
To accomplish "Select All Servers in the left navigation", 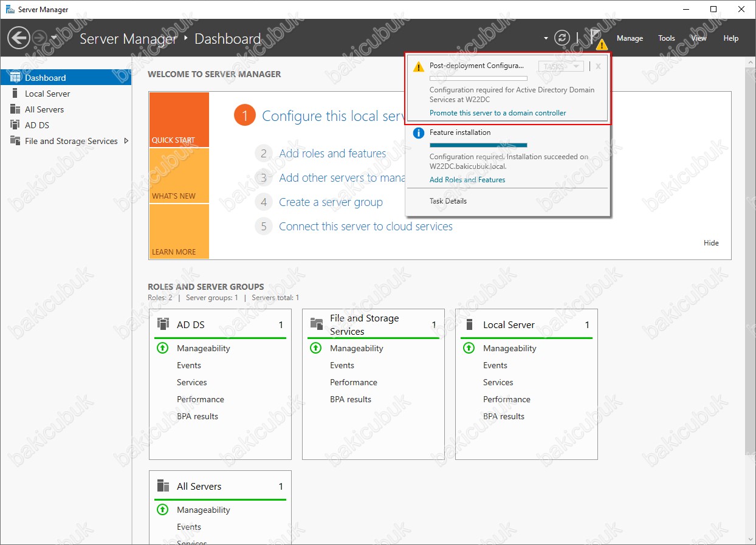I will [x=66, y=109].
